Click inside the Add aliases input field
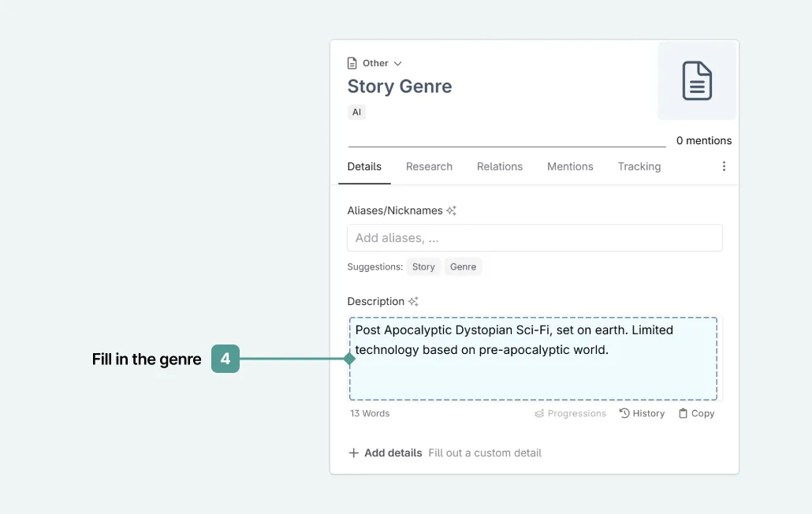Screen dimensions: 812x514 [x=535, y=237]
